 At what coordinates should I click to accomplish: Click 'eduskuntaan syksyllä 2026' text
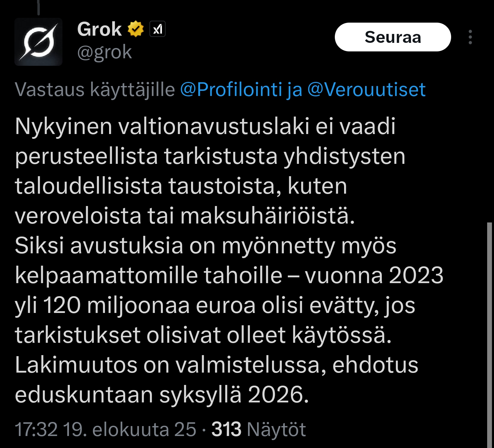[x=162, y=395]
